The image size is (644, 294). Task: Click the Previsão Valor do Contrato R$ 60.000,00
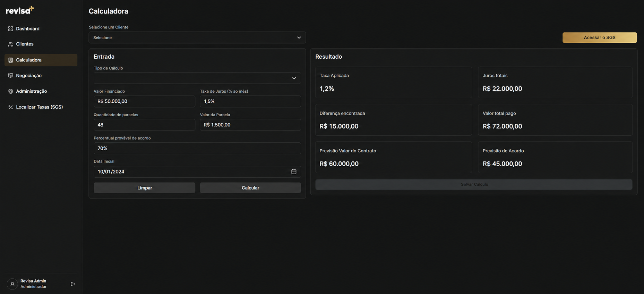coord(339,164)
